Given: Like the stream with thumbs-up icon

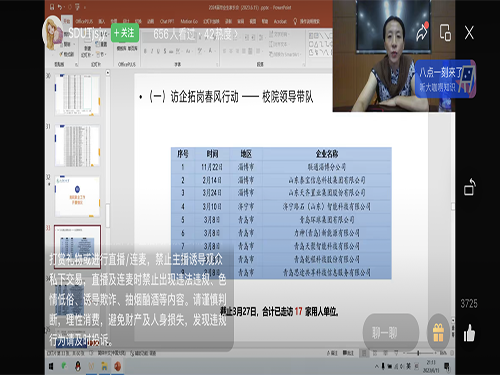Looking at the screenshot, I should click(469, 333).
